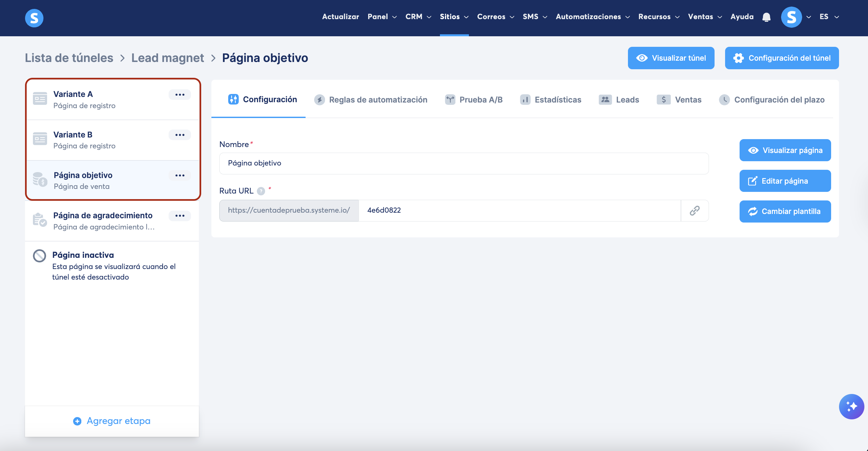This screenshot has width=868, height=451.
Task: Click the Editar página button
Action: click(785, 181)
